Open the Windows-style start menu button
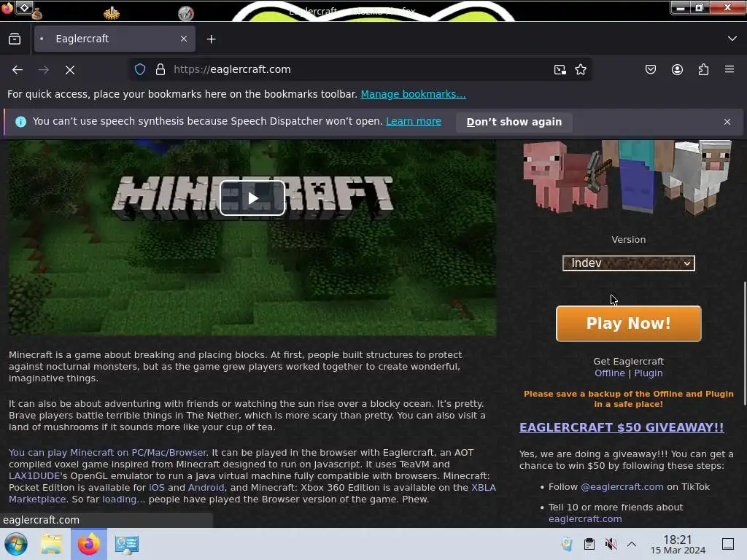This screenshot has width=747, height=560. (x=16, y=544)
